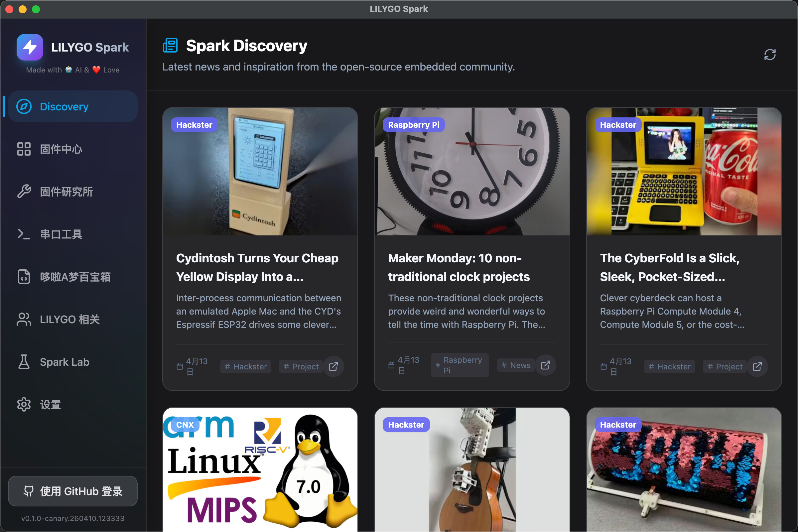The height and width of the screenshot is (532, 798).
Task: Click 'Latest news and inspiration' subtitle text
Action: (338, 67)
